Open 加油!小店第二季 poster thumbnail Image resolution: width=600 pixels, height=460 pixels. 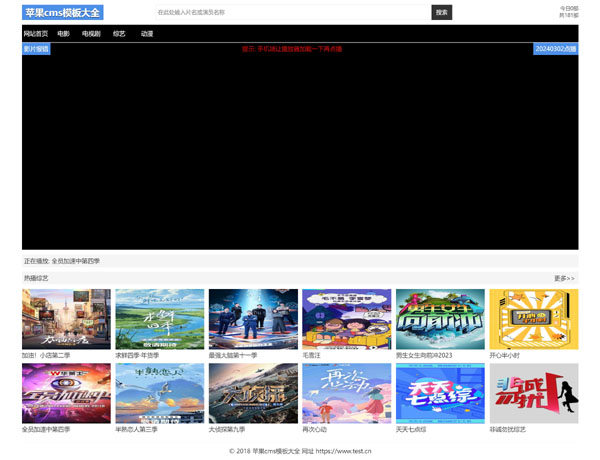(x=66, y=319)
